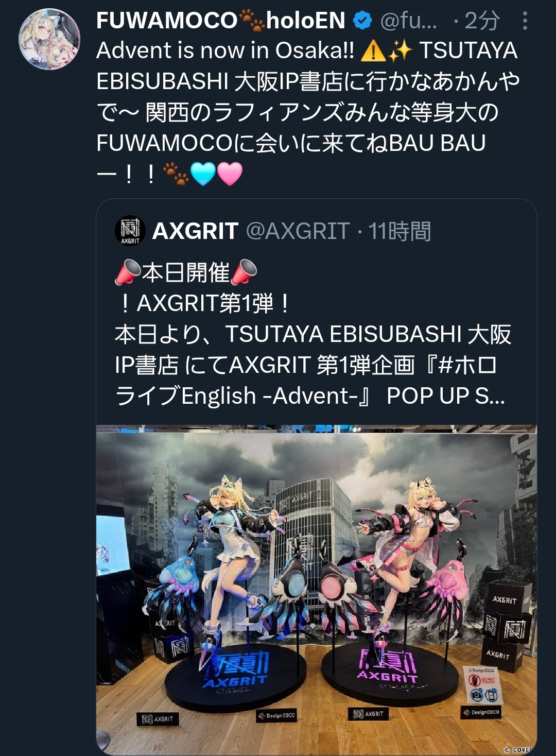Click the blue heart emoji
Screen dimensions: 556x756
tap(203, 174)
